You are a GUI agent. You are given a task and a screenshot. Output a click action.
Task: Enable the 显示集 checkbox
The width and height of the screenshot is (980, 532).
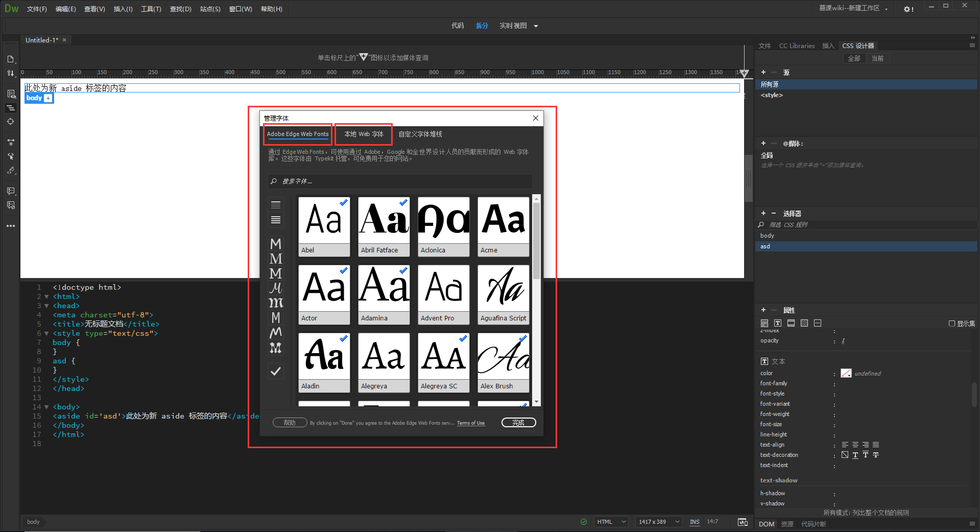(952, 323)
